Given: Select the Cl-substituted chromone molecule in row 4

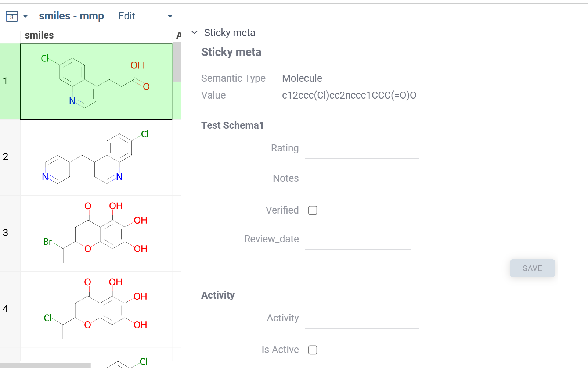Looking at the screenshot, I should 96,309.
